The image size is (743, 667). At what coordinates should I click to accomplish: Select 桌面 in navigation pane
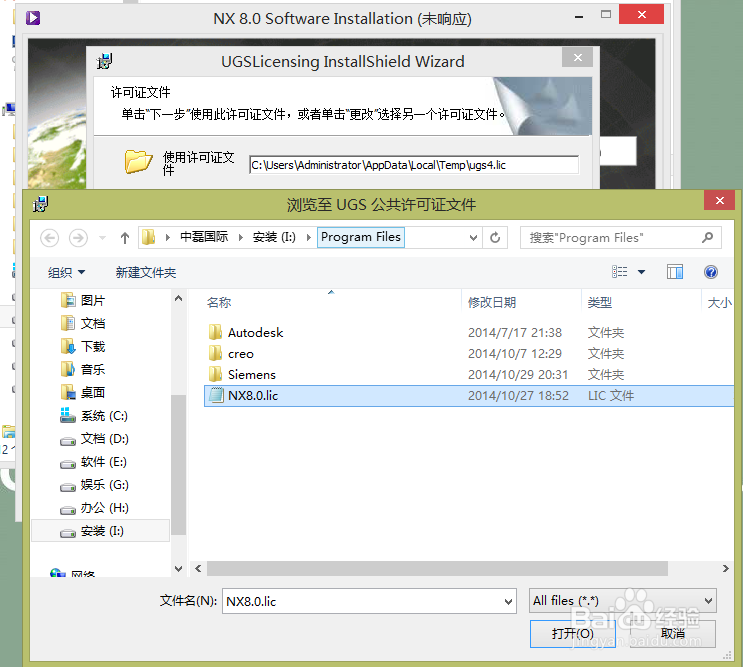tap(83, 392)
